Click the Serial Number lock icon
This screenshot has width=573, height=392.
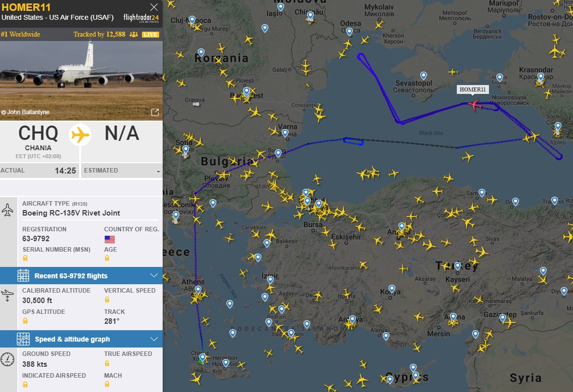(25, 258)
